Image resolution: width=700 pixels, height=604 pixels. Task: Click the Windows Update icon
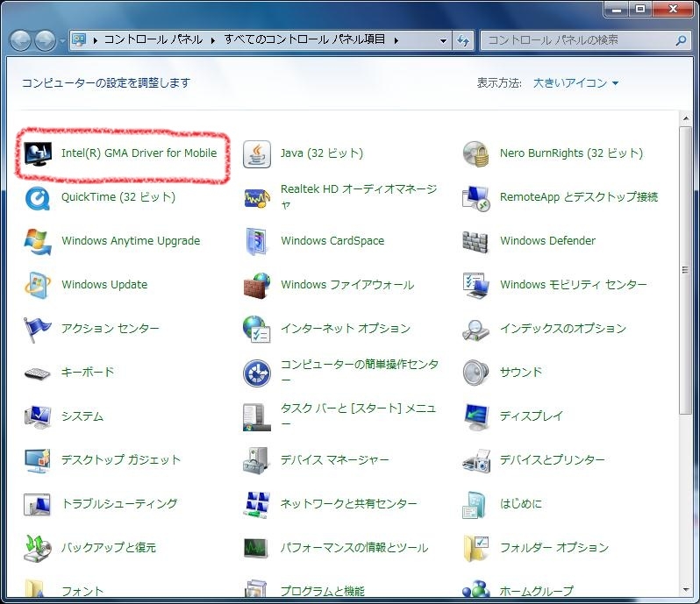[x=38, y=286]
